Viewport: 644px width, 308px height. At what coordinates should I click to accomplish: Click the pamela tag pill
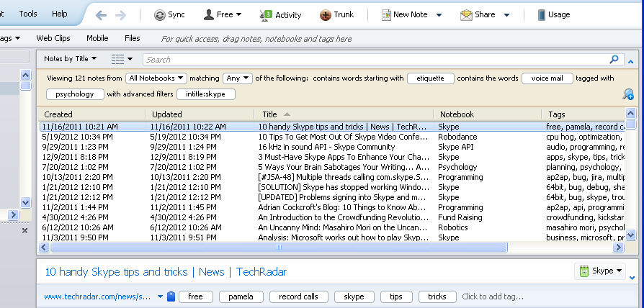pos(241,296)
